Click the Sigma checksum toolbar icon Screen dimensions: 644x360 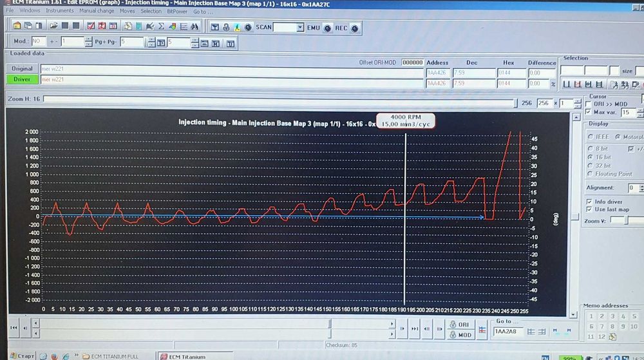[161, 26]
